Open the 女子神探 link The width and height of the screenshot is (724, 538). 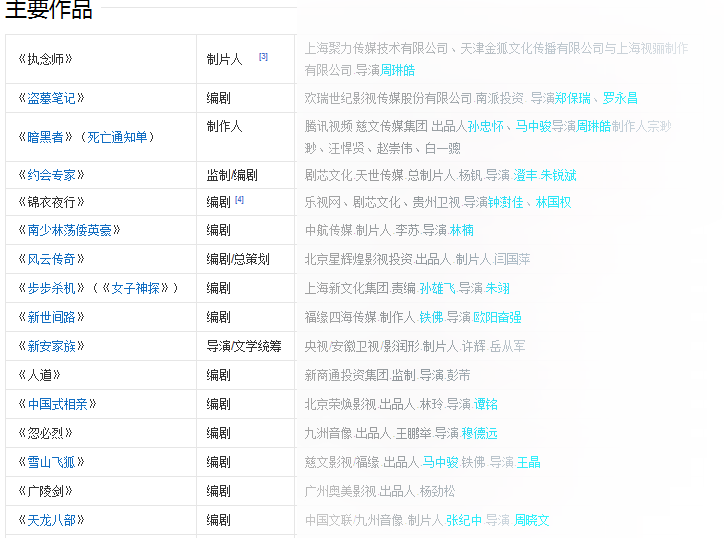click(x=136, y=288)
